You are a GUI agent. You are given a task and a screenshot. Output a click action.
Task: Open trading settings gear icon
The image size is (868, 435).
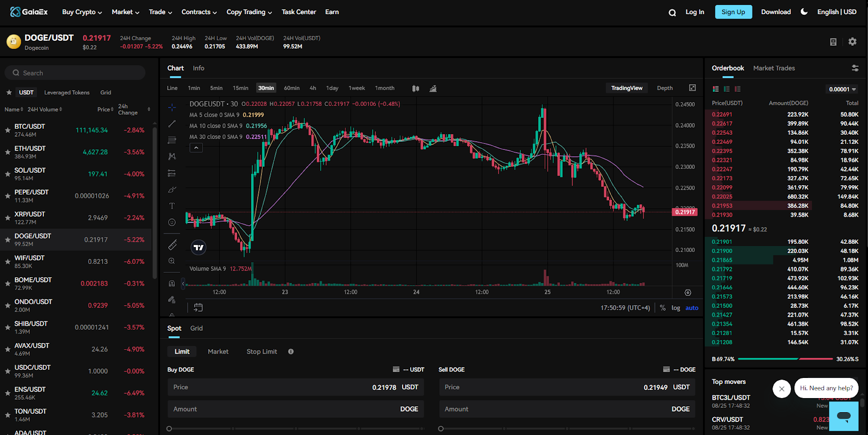click(852, 42)
